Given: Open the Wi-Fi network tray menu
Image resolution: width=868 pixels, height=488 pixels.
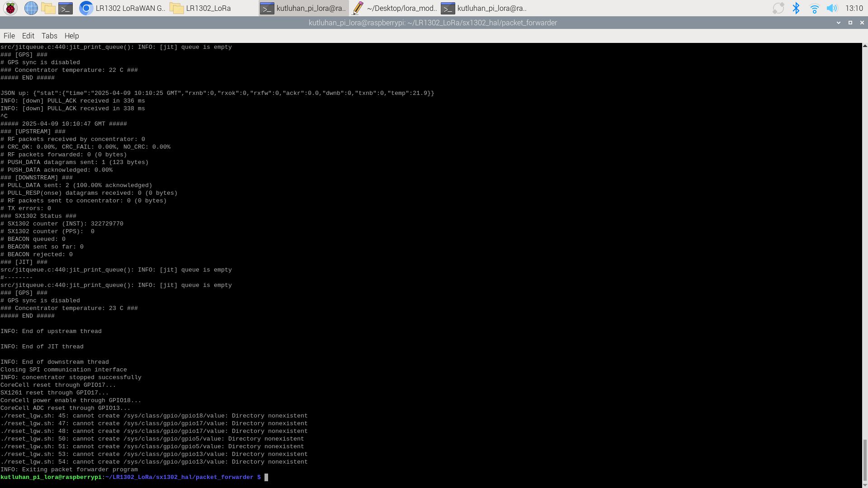Looking at the screenshot, I should 814,8.
